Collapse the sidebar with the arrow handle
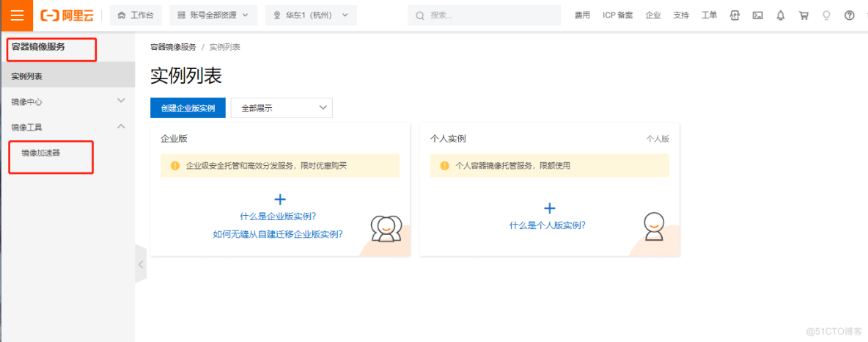 [141, 264]
